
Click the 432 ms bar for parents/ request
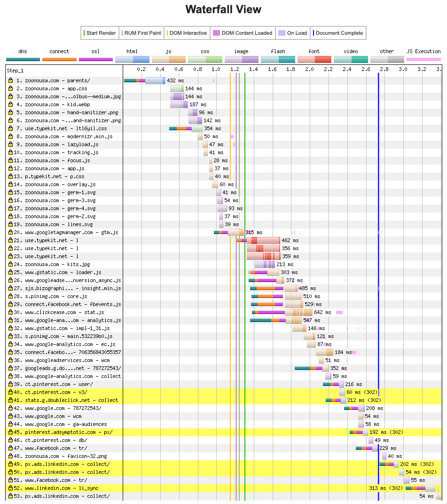(145, 80)
